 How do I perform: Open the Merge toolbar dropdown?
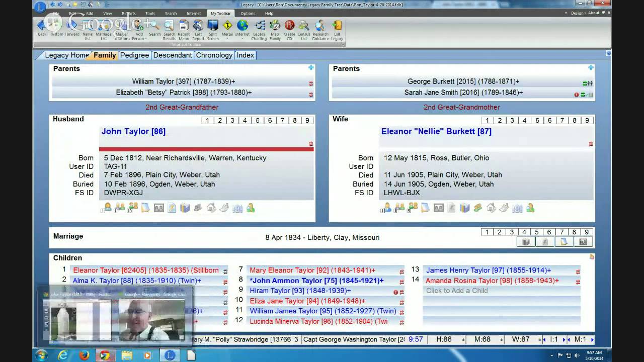(x=227, y=39)
